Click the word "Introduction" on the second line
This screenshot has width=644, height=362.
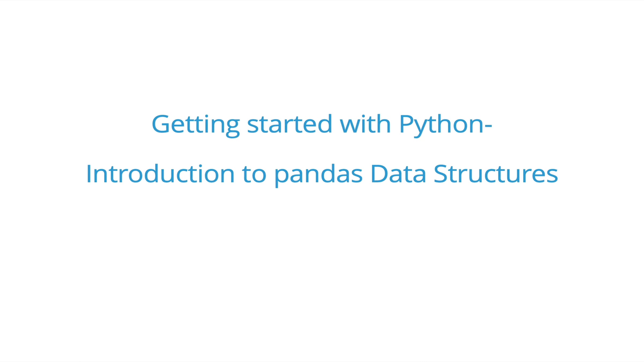pos(160,174)
